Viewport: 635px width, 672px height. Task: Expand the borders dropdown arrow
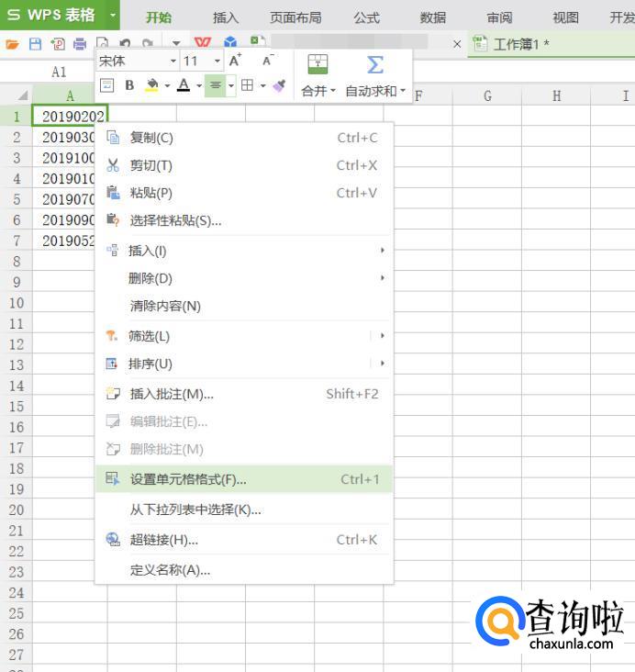(262, 85)
